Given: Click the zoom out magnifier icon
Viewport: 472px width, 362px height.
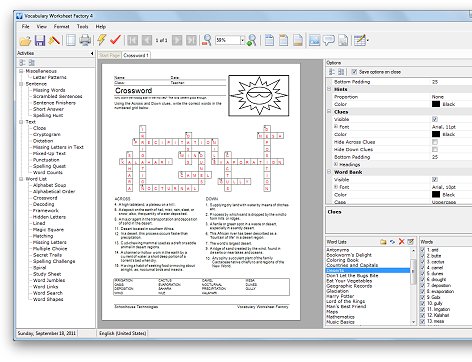Looking at the screenshot, I should coord(207,40).
